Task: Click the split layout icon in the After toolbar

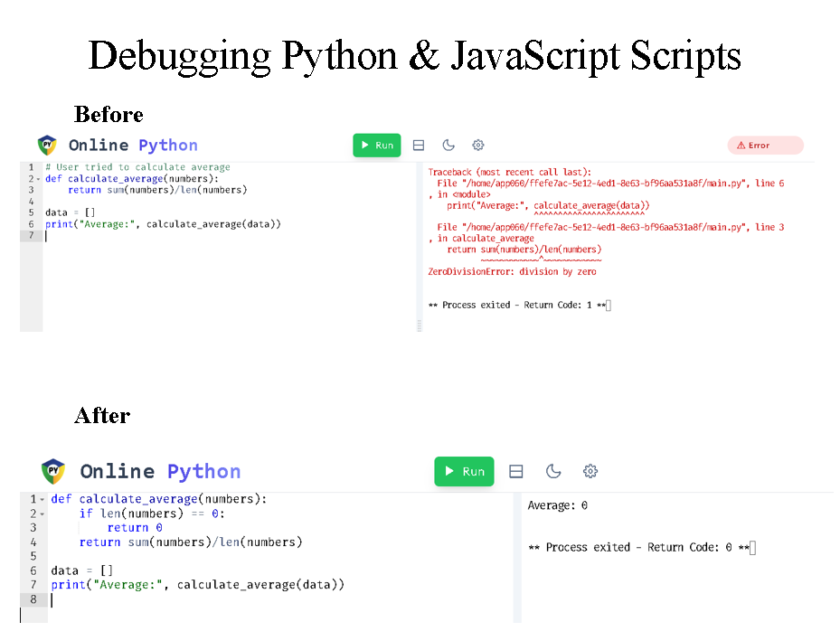Action: [x=516, y=471]
